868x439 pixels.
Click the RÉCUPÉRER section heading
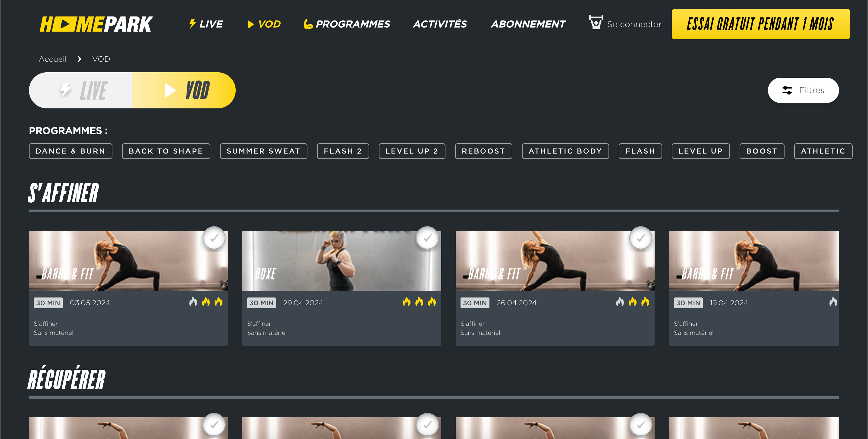pos(67,378)
